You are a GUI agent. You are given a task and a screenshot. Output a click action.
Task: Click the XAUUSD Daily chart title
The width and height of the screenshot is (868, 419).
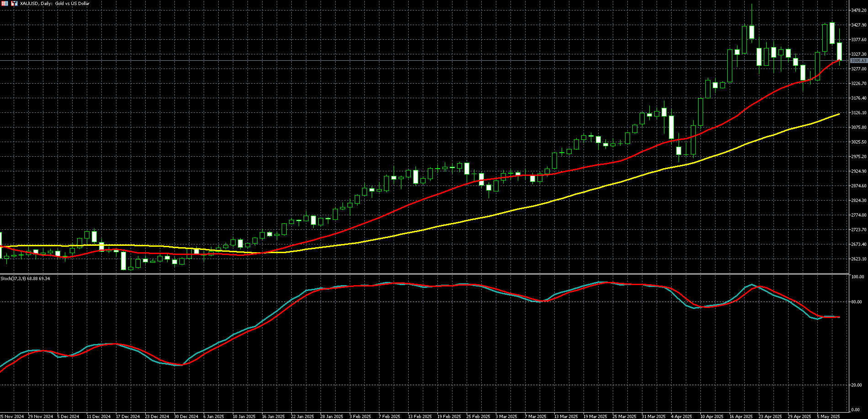55,4
